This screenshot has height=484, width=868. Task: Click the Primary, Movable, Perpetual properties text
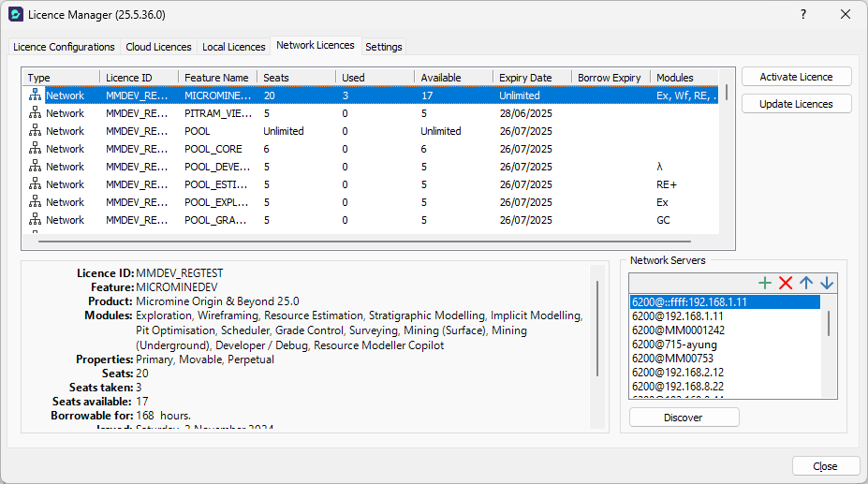click(205, 359)
